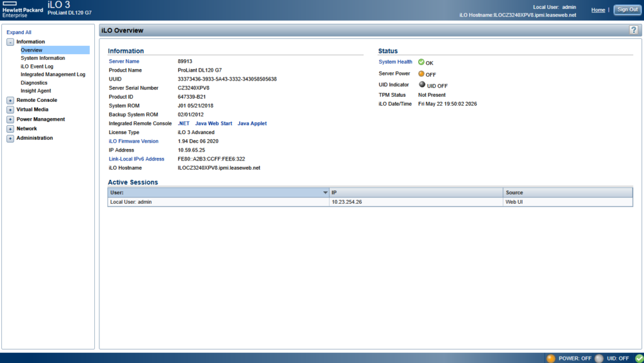
Task: Click the Network menu label
Action: [x=26, y=128]
